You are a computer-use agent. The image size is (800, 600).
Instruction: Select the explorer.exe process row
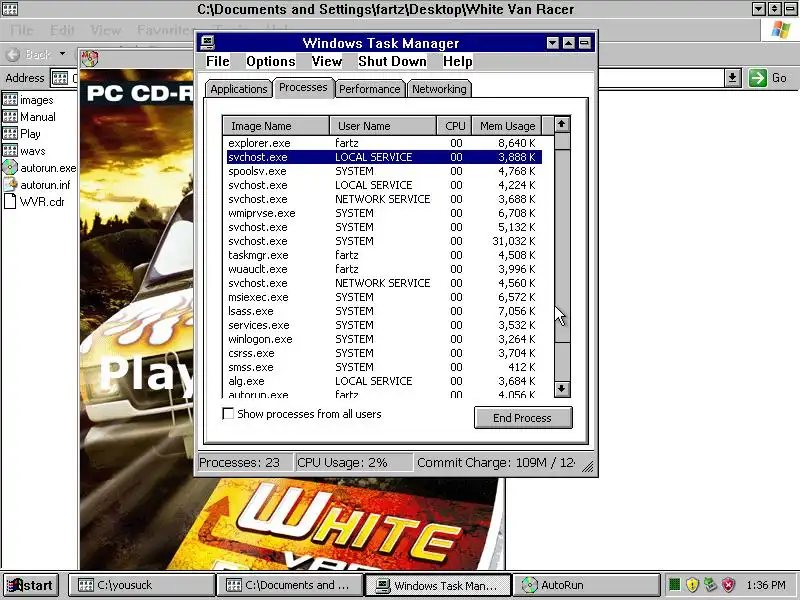point(384,143)
